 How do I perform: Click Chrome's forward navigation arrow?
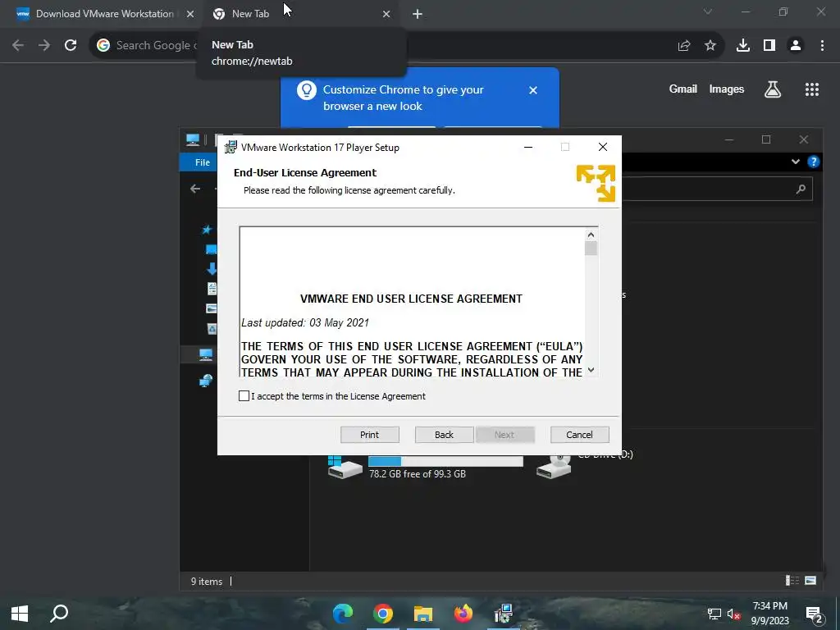(x=44, y=46)
